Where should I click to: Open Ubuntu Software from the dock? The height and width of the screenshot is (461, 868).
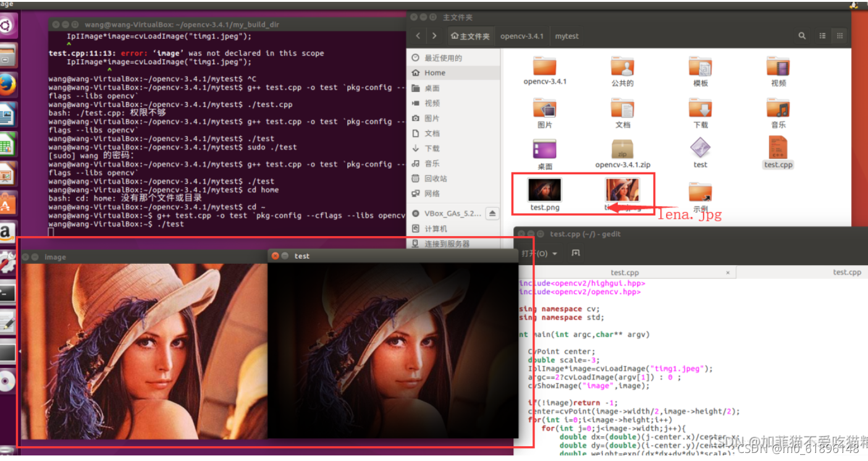[7, 204]
